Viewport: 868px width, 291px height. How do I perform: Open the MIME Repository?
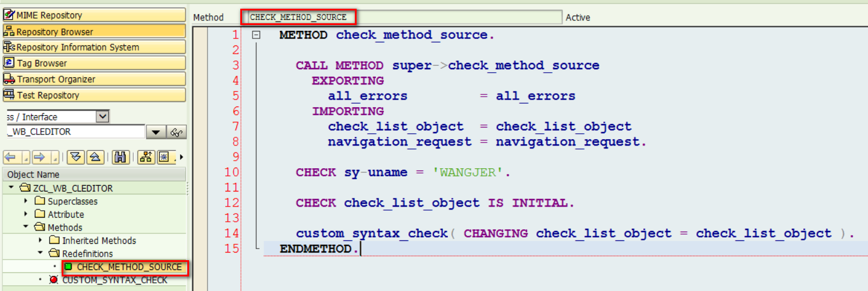tap(94, 15)
